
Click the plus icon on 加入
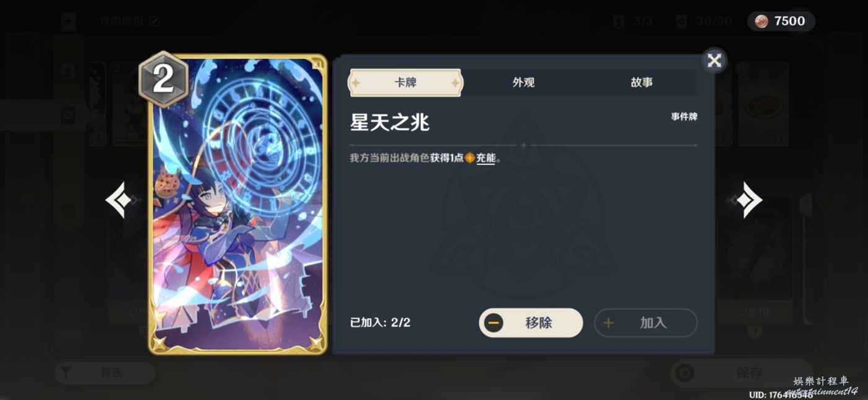pos(608,323)
